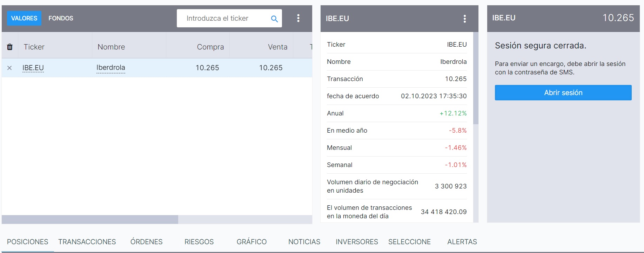Image resolution: width=644 pixels, height=253 pixels.
Task: Click the Compra value 10.265 in the IBE.EU row
Action: (x=207, y=68)
